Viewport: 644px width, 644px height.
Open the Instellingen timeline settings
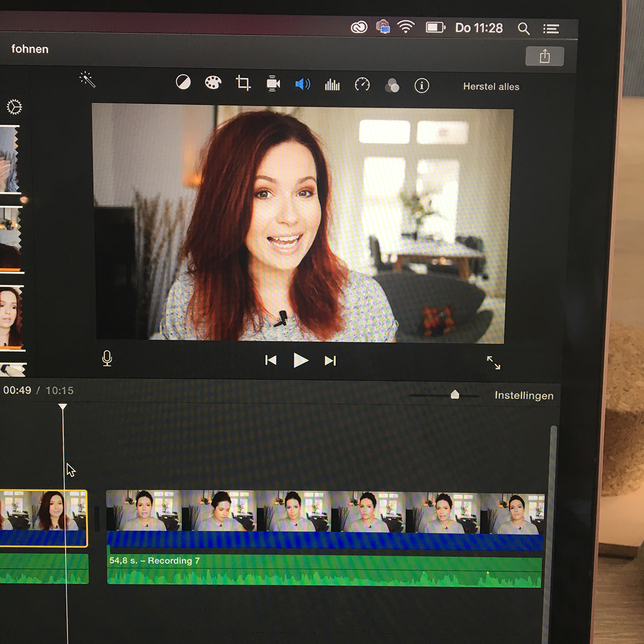coord(524,396)
